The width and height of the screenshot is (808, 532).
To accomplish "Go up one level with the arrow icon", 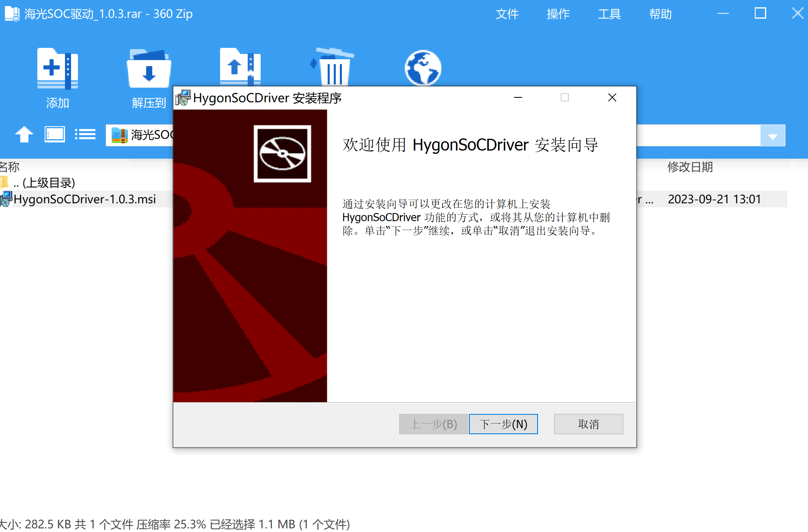I will pos(24,134).
